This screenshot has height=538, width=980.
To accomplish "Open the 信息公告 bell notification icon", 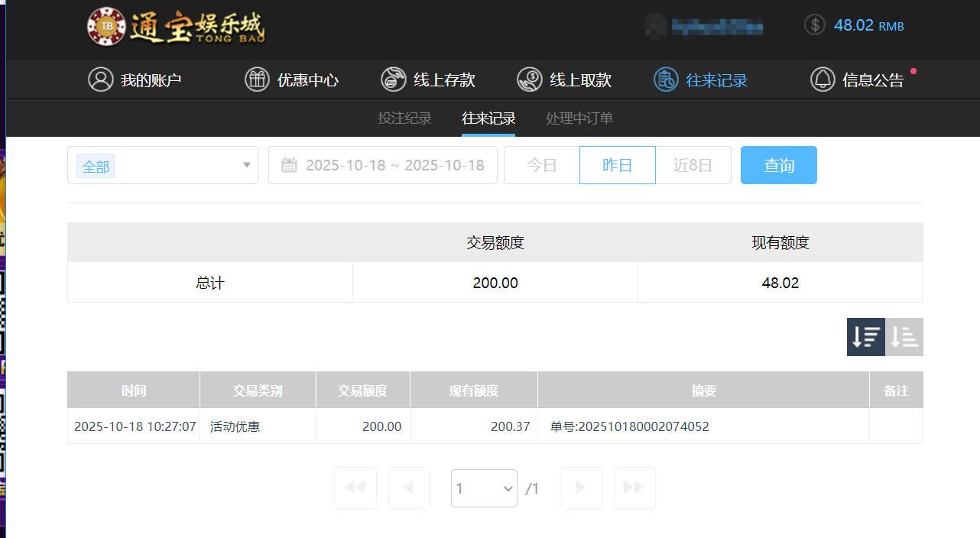I will click(822, 79).
